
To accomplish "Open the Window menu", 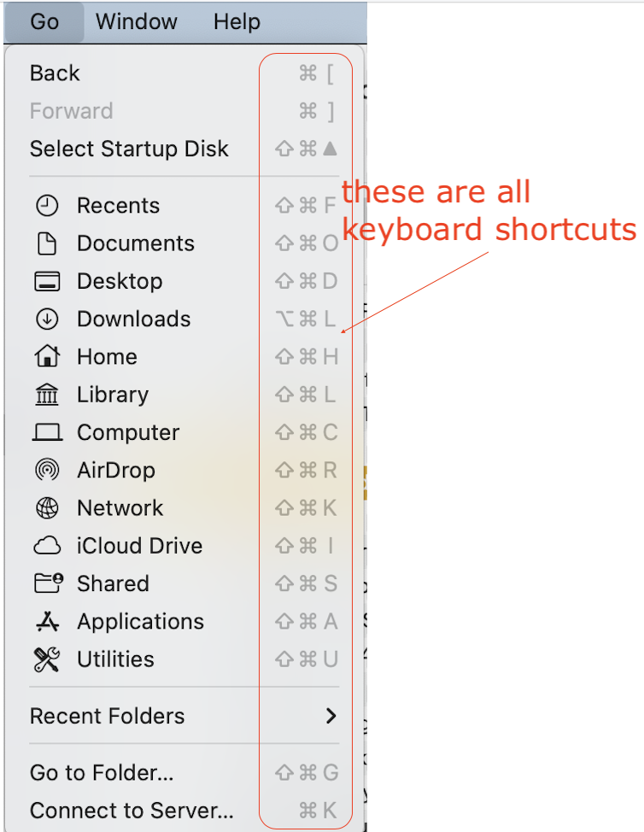I will click(137, 21).
